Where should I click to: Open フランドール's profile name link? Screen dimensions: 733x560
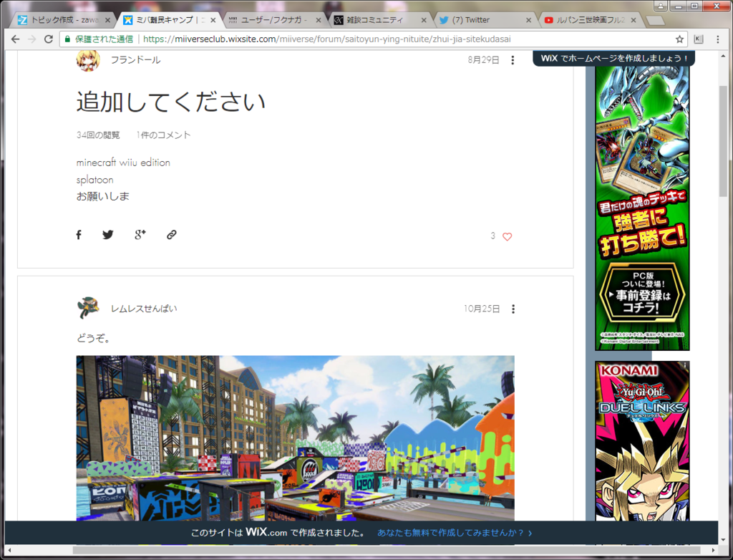[135, 60]
